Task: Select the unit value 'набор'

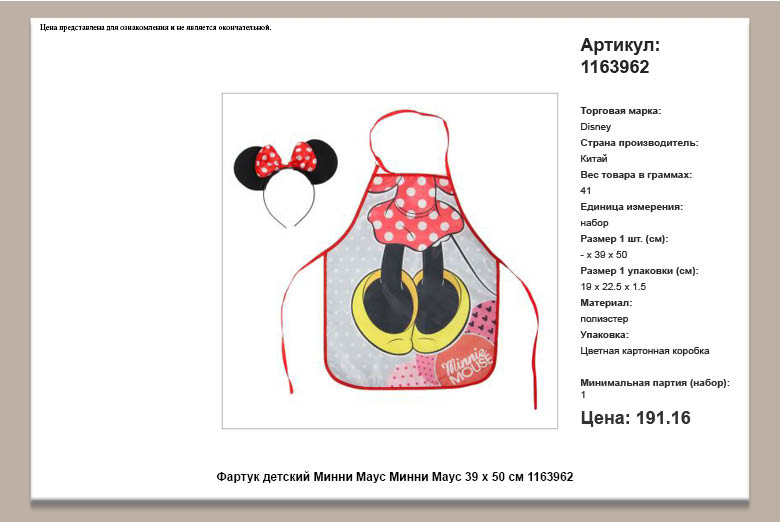Action: click(594, 223)
